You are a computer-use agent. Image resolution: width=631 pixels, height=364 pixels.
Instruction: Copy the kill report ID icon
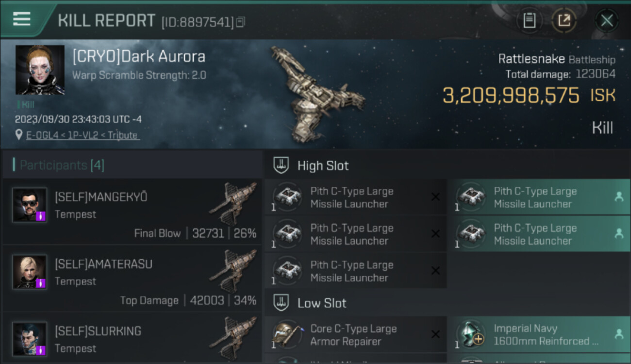coord(241,22)
